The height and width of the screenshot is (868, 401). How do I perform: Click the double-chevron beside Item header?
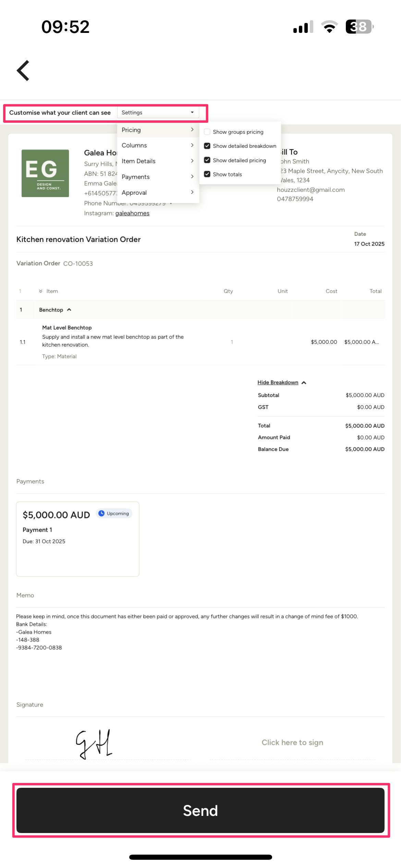(x=40, y=291)
